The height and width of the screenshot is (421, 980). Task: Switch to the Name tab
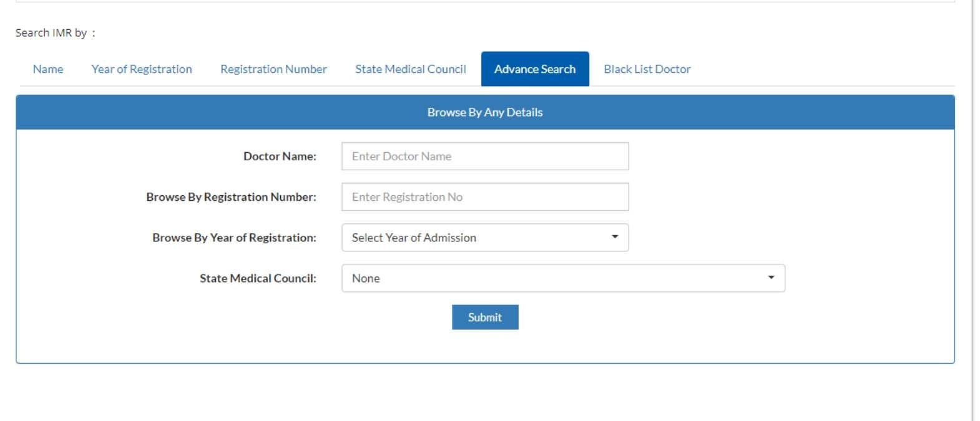(48, 69)
